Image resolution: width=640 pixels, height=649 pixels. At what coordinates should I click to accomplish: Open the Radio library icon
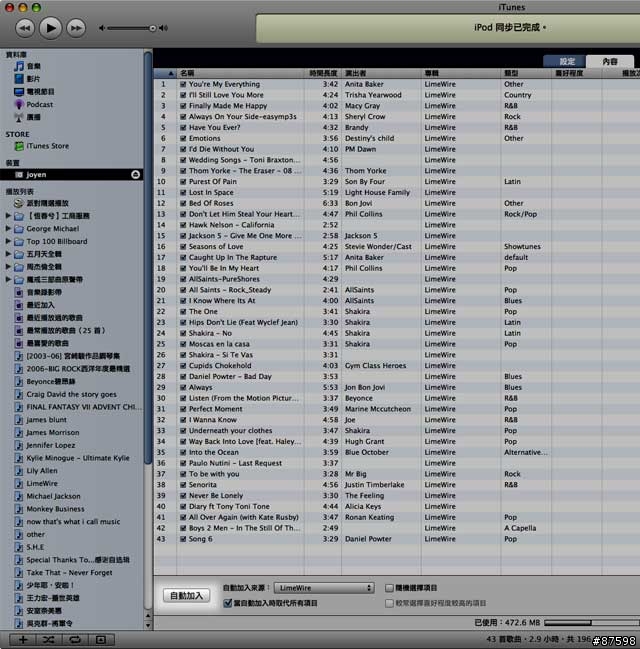coord(19,117)
